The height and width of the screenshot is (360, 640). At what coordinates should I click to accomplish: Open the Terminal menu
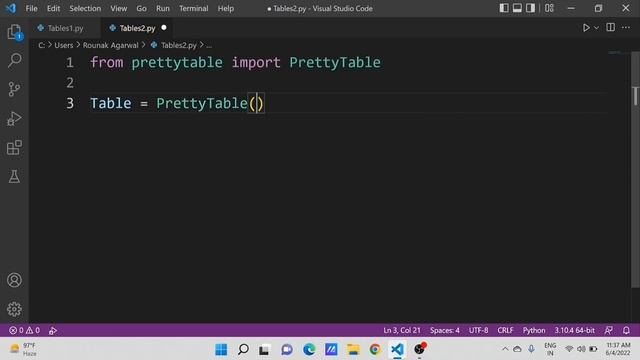193,9
